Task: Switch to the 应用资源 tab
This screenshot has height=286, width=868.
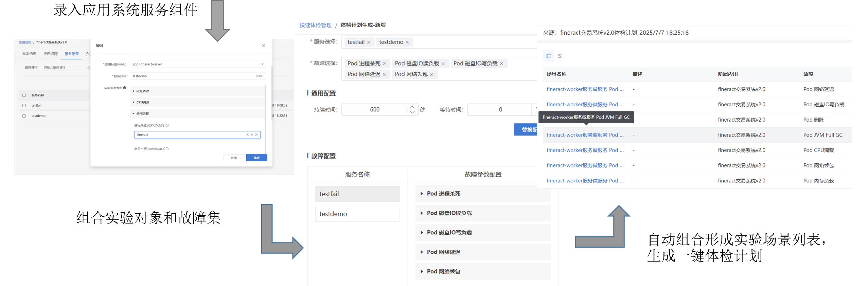Action: click(x=50, y=54)
